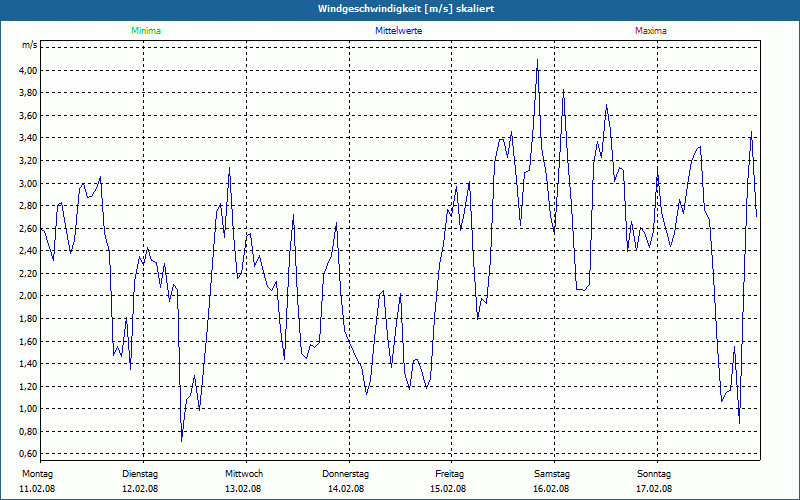Select the Samstag axis label
The width and height of the screenshot is (800, 500).
tap(552, 474)
